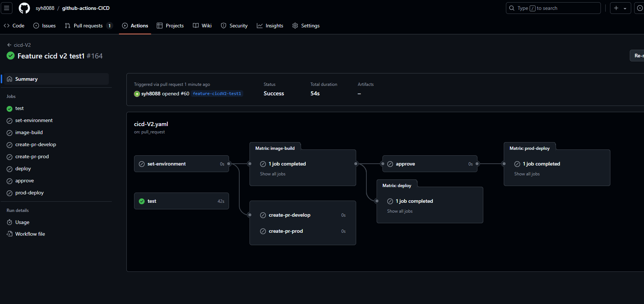Open pull request #60 link
This screenshot has height=304, width=644.
[185, 94]
